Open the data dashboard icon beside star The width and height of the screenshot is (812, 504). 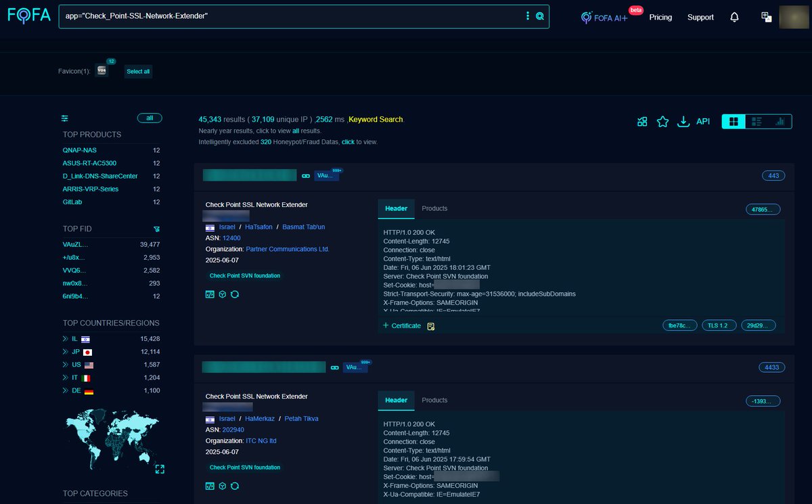click(x=642, y=122)
